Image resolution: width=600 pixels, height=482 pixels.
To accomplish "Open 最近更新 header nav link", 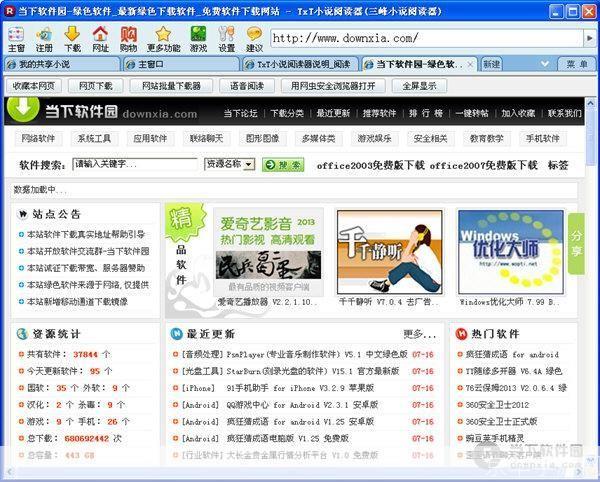I will pos(333,113).
